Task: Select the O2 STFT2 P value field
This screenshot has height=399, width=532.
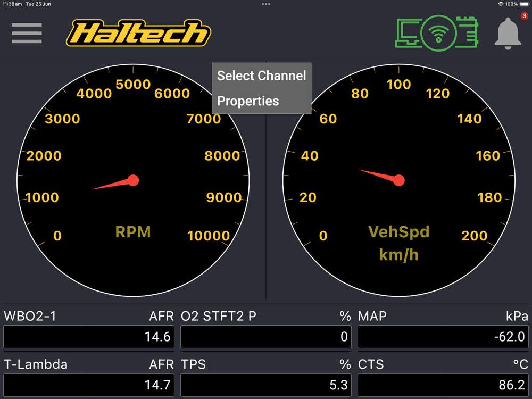Action: 266,337
